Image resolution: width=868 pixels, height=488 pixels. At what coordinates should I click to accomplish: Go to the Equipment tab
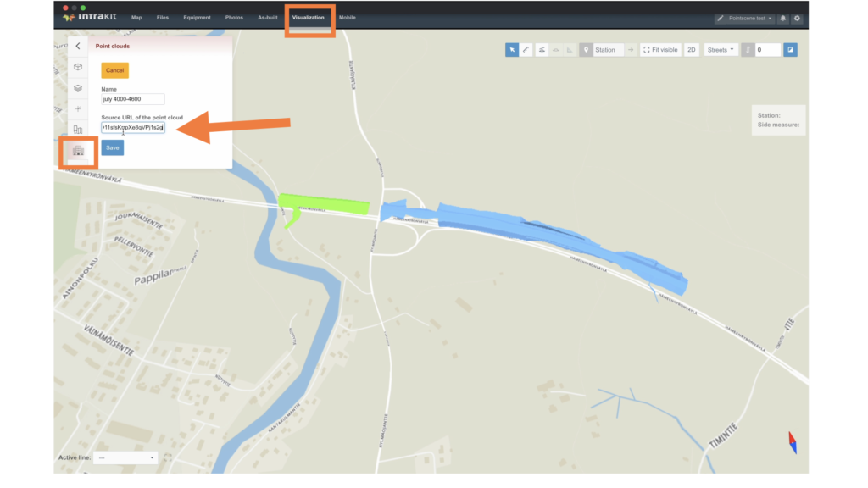tap(197, 18)
